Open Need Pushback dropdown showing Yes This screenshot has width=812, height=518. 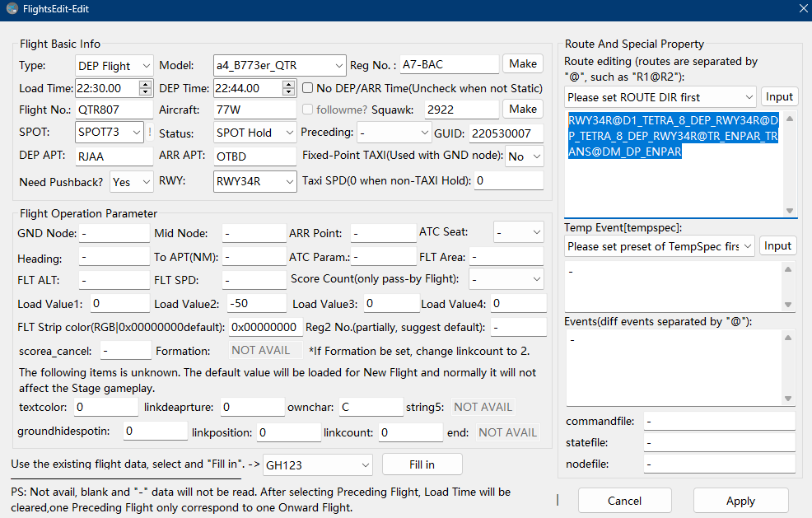132,182
